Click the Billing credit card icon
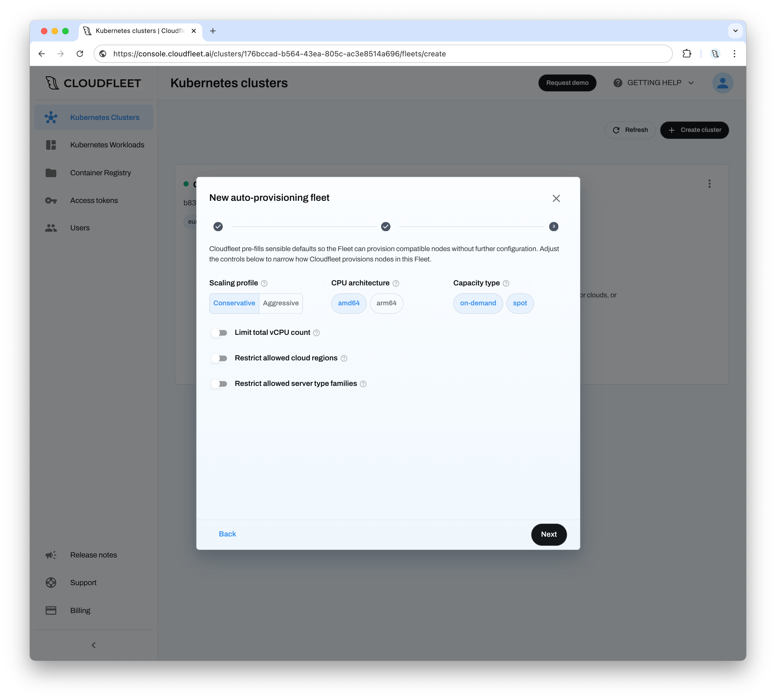 point(51,610)
